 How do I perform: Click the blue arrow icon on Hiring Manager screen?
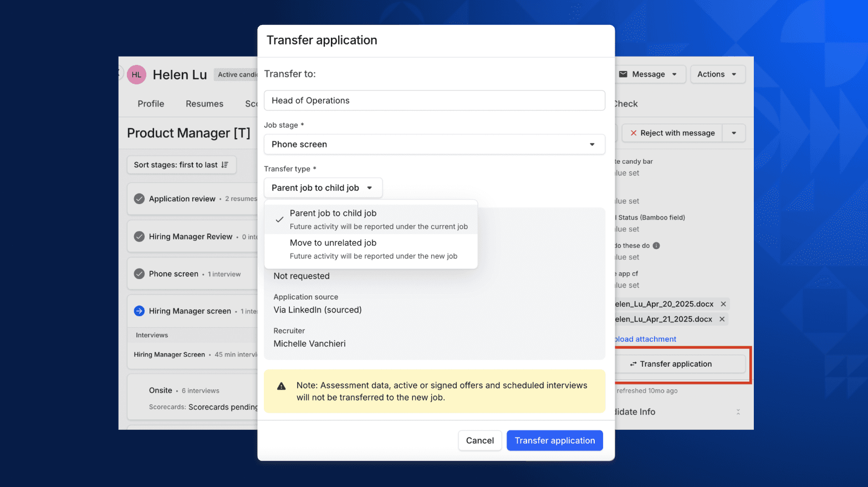tap(138, 311)
